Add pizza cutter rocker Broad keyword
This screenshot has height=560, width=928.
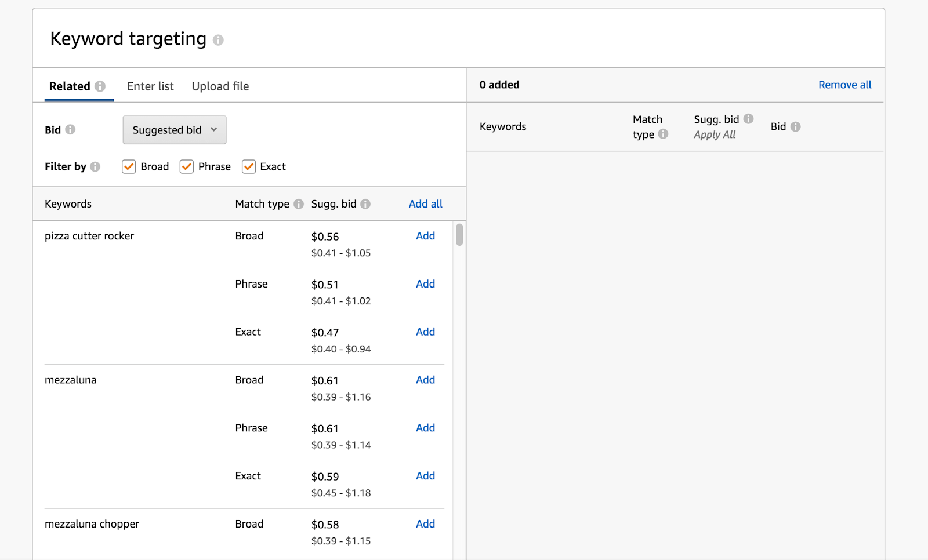tap(425, 236)
